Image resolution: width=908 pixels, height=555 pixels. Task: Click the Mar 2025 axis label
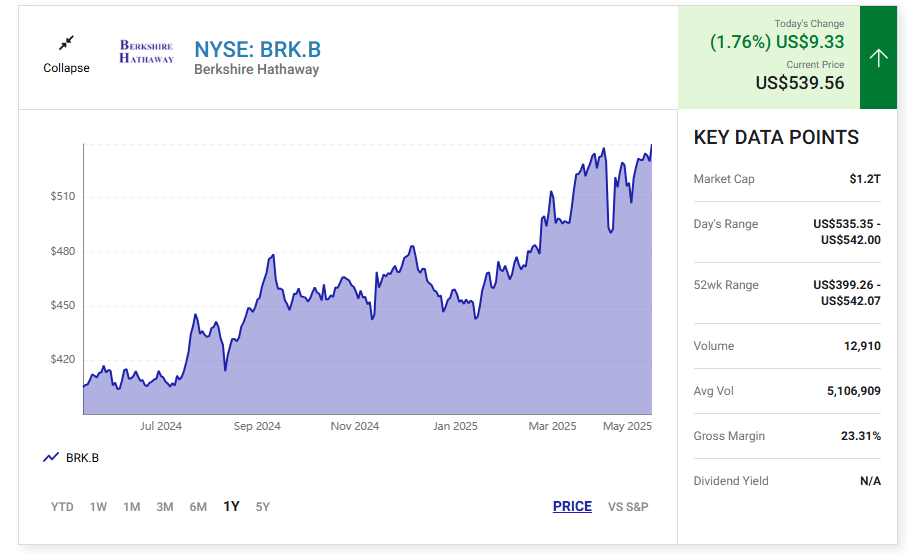pyautogui.click(x=552, y=426)
